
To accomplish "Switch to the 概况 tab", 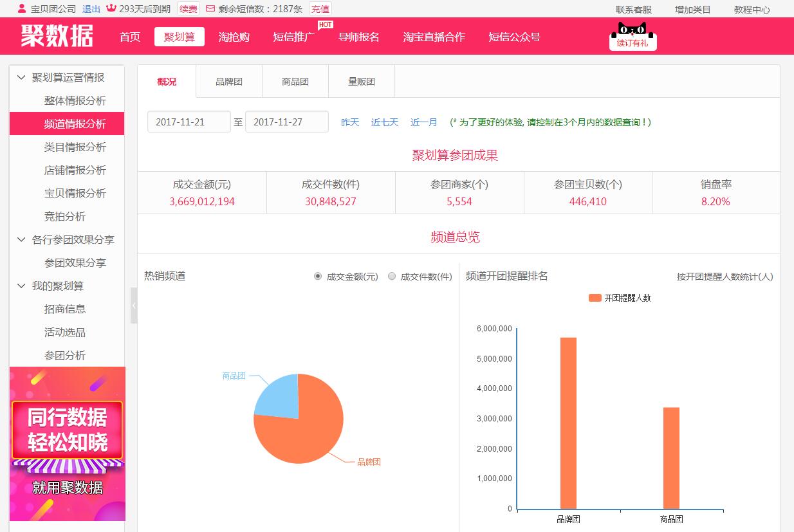I will coord(167,82).
